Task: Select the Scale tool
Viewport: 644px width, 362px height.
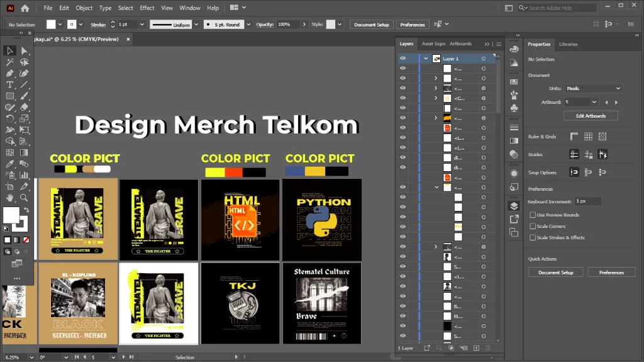Action: [25, 118]
